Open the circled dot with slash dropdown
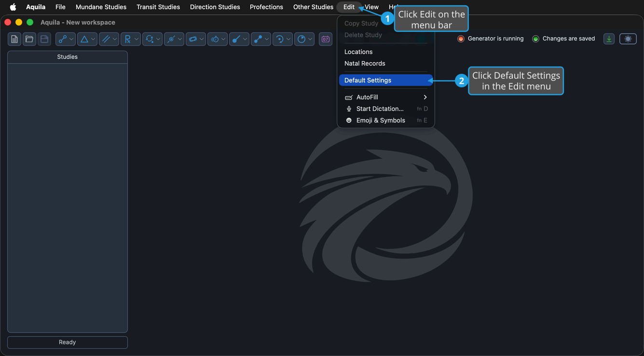 (x=174, y=39)
